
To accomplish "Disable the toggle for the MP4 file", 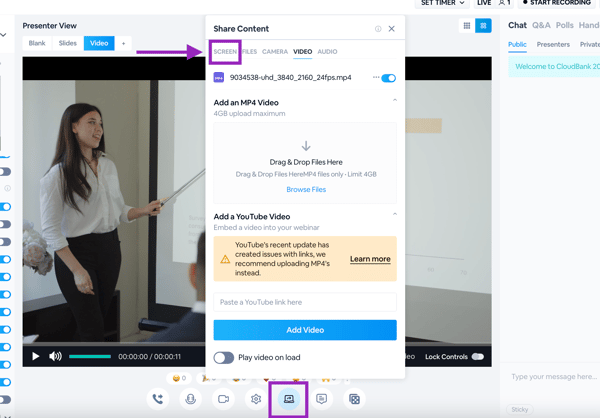I will pyautogui.click(x=388, y=78).
